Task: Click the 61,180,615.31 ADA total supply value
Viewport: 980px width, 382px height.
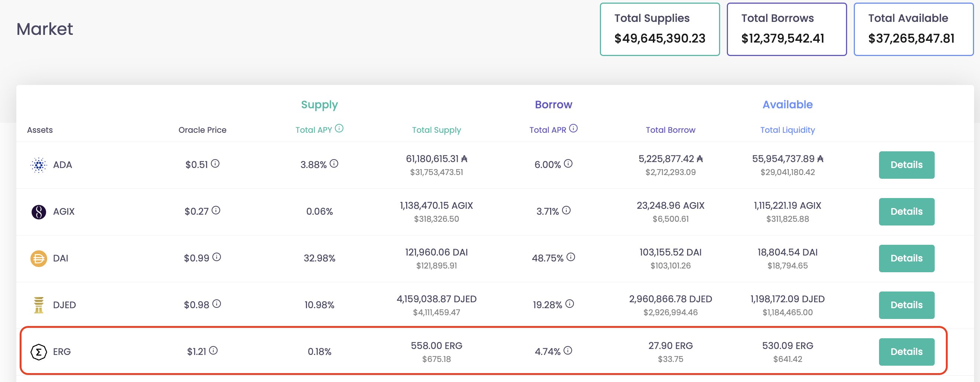Action: tap(436, 159)
